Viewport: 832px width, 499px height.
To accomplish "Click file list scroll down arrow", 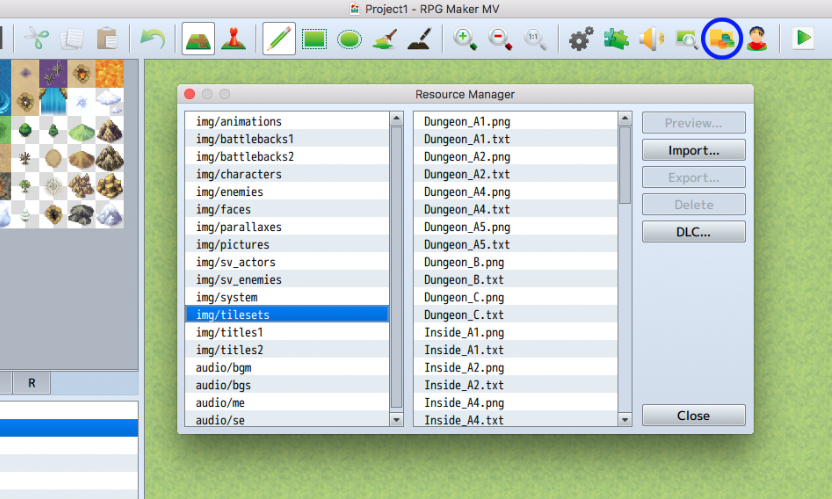I will (625, 419).
